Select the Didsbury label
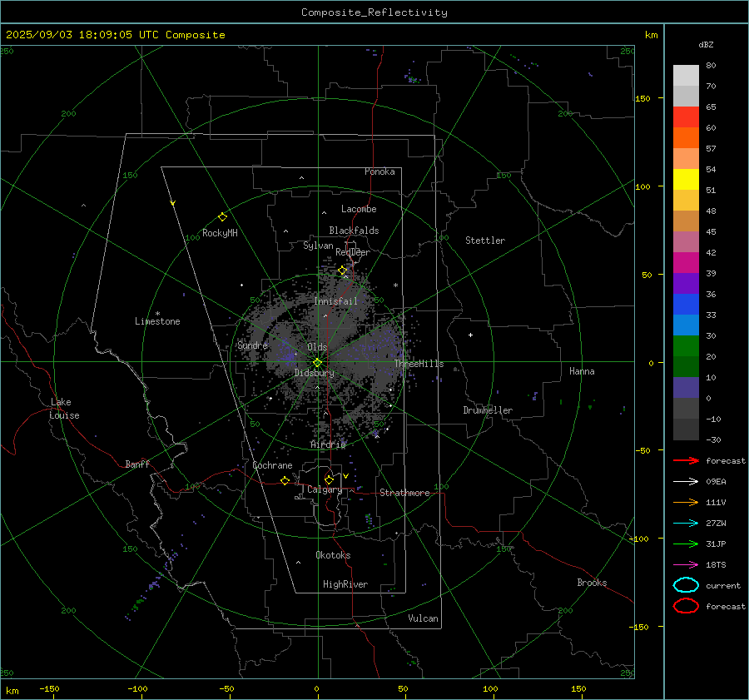The width and height of the screenshot is (749, 700). point(315,373)
